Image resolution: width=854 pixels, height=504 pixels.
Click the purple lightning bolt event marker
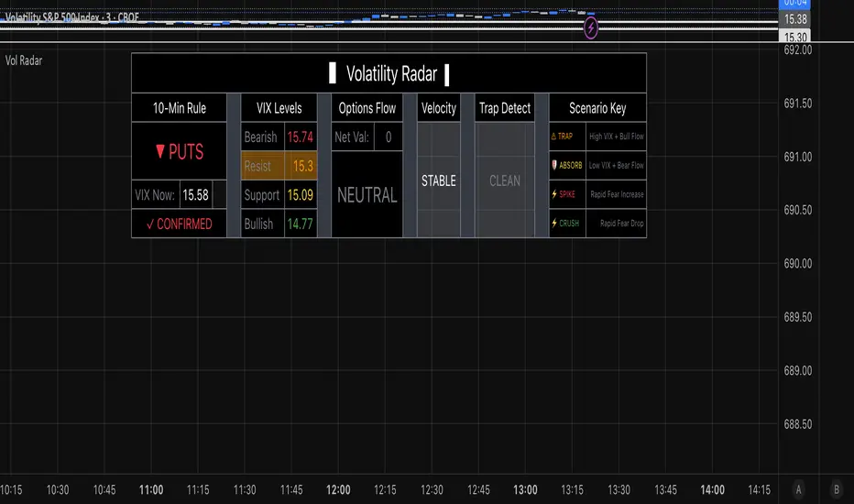tap(592, 28)
